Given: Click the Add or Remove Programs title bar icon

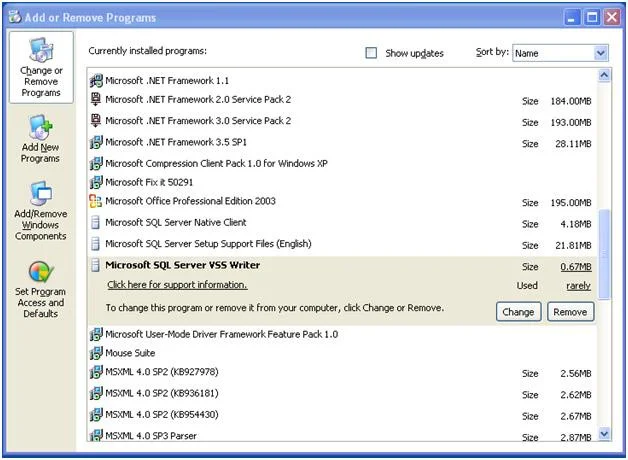Looking at the screenshot, I should (x=15, y=17).
